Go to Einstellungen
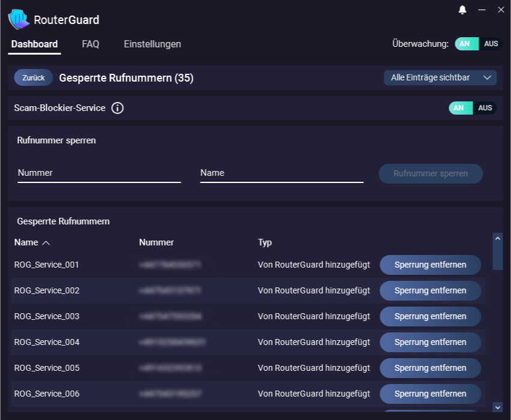 [152, 44]
